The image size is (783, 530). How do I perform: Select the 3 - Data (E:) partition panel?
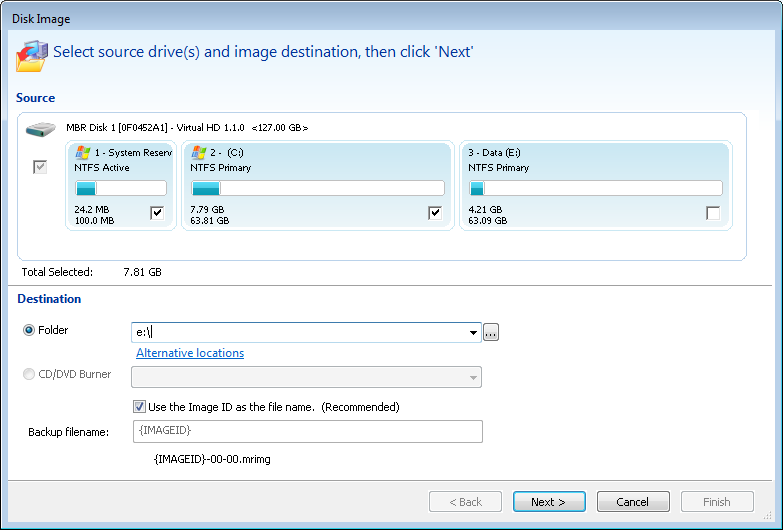(595, 170)
